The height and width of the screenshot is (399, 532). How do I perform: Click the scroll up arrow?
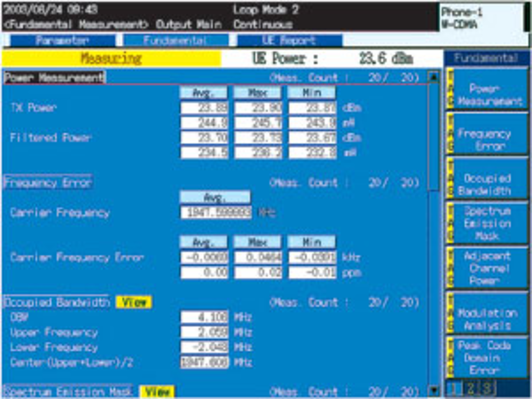coord(434,77)
